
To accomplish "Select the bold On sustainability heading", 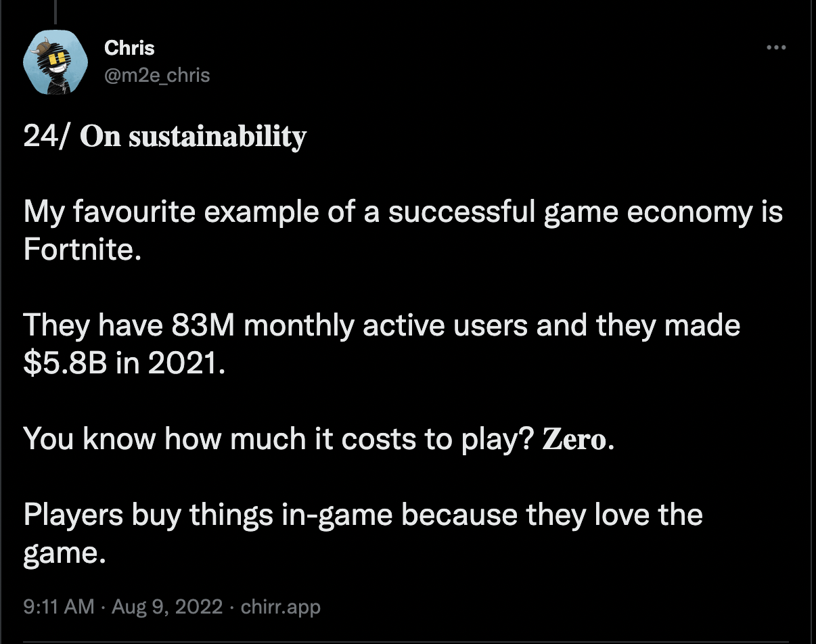I will point(193,137).
